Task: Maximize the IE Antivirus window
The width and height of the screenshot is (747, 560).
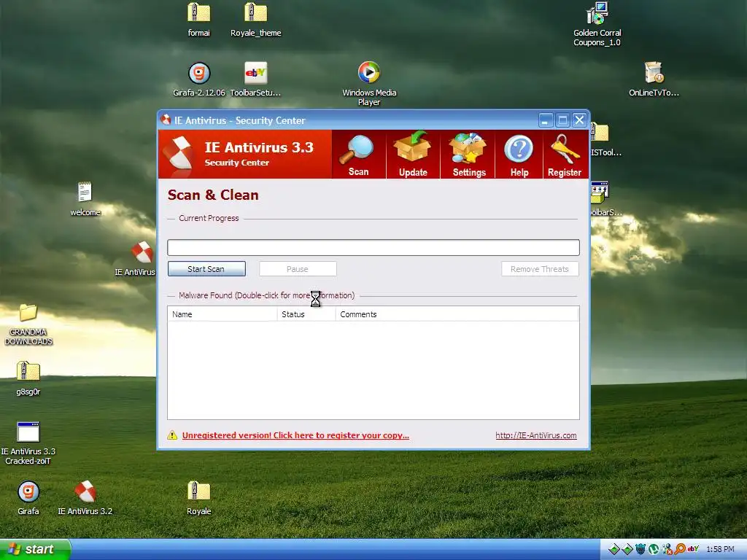Action: (562, 120)
